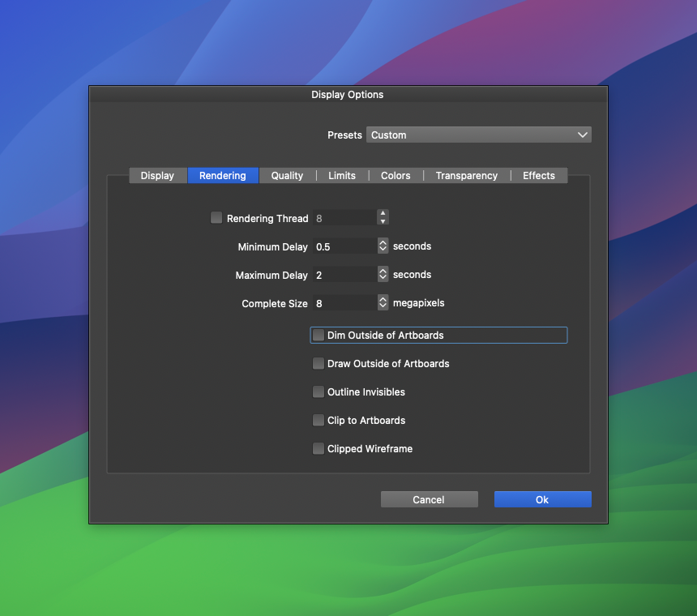Check the Outline Invisibles option

(x=319, y=392)
